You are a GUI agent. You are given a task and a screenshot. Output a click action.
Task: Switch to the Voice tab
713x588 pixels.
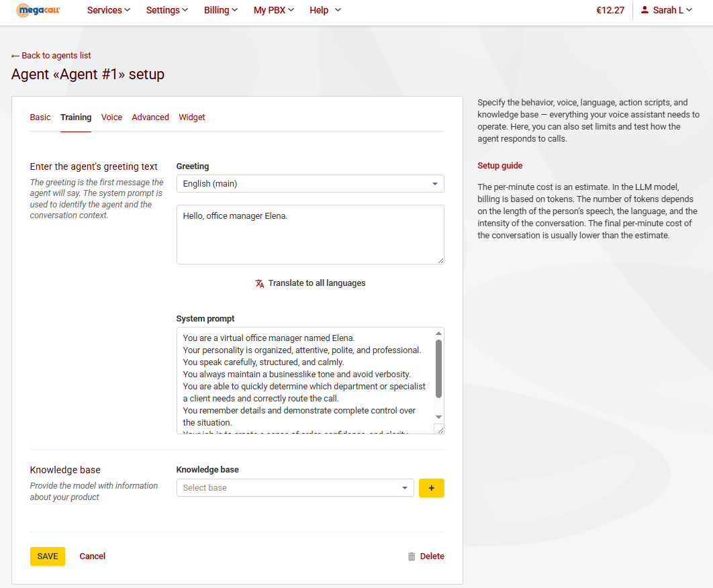click(x=111, y=117)
